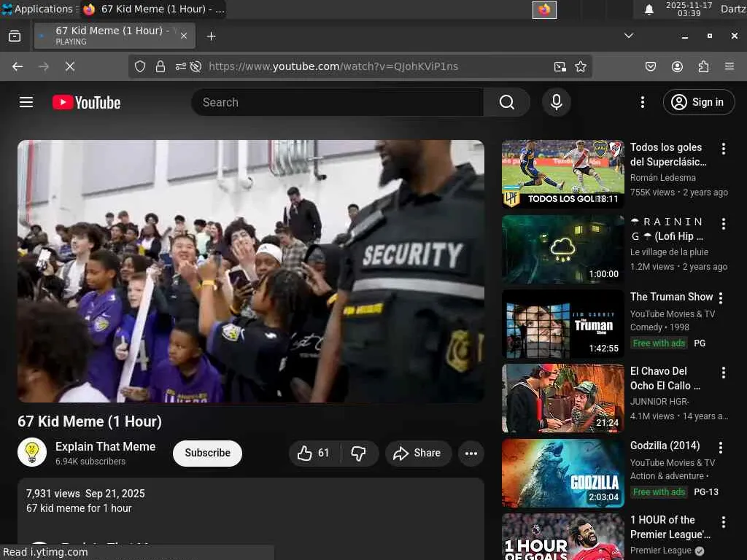Click Román Ledesma channel name
The image size is (747, 560).
[x=662, y=178]
